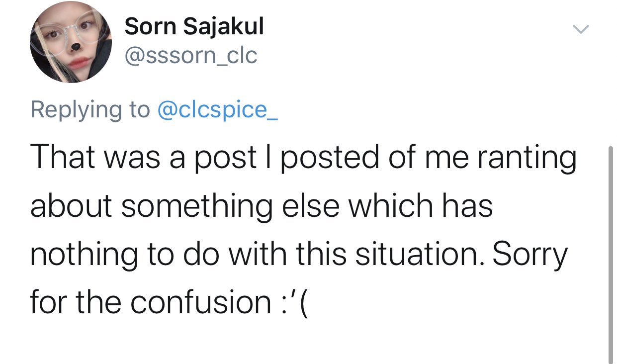Click the tweet line 'about something else which has'

click(262, 206)
